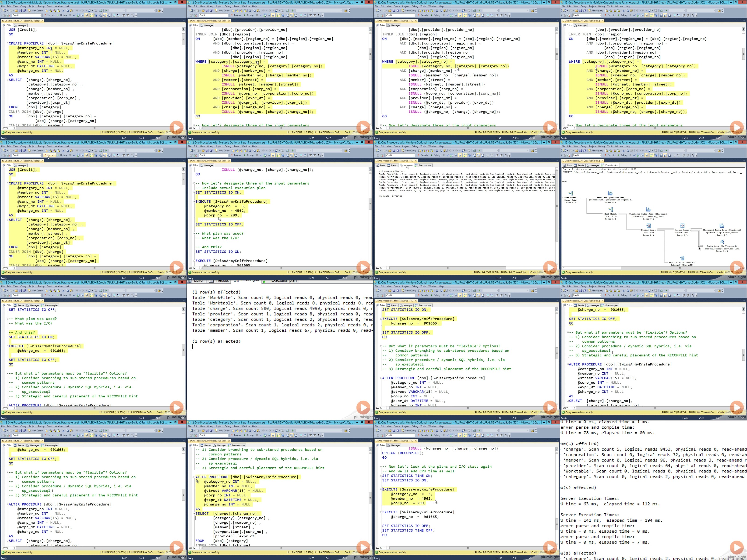Select the Editor tab in '(16 row(s) affected)' window
Image resolution: width=747 pixels, height=560 pixels.
coord(381,165)
